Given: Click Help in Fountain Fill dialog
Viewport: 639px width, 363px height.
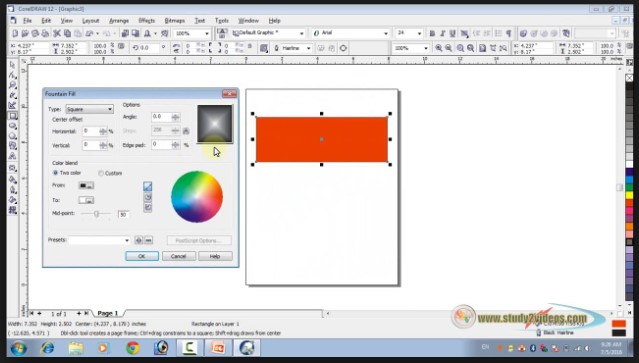Looking at the screenshot, I should [215, 256].
